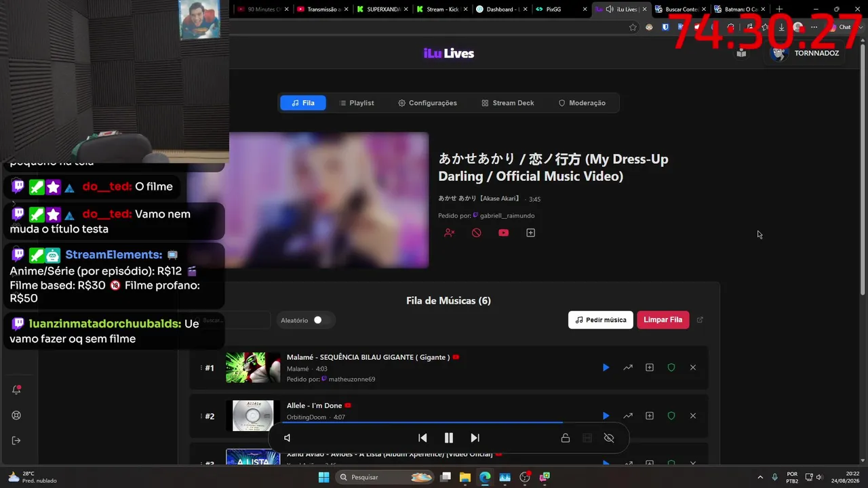Clear the queue with Limpar Fila
Image resolution: width=868 pixels, height=488 pixels.
663,320
